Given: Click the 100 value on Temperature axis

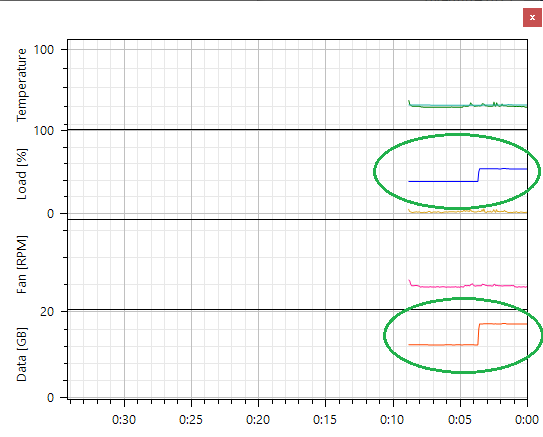Looking at the screenshot, I should [x=44, y=50].
